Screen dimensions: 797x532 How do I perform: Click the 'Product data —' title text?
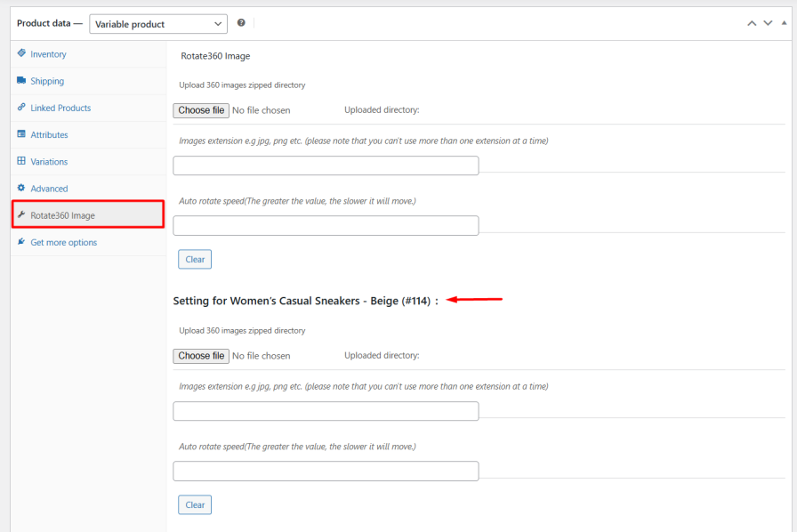(x=49, y=23)
